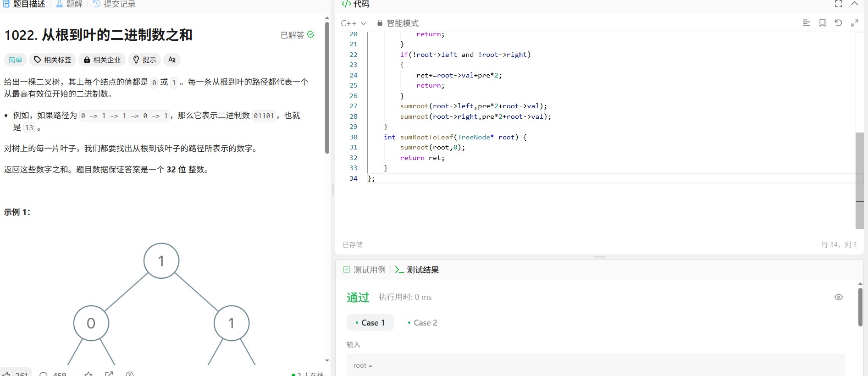Click the scroll up arrow of description panel

click(327, 18)
